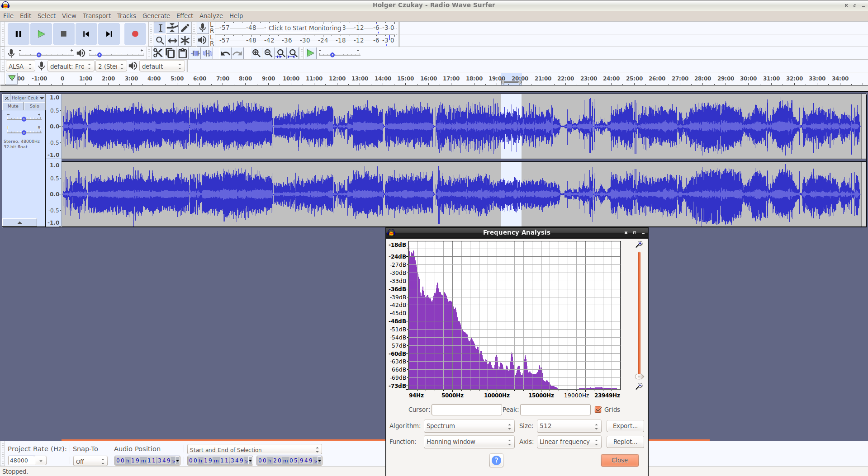Viewport: 868px width, 476px height.
Task: Open the ALSA audio host dropdown
Action: (x=20, y=66)
